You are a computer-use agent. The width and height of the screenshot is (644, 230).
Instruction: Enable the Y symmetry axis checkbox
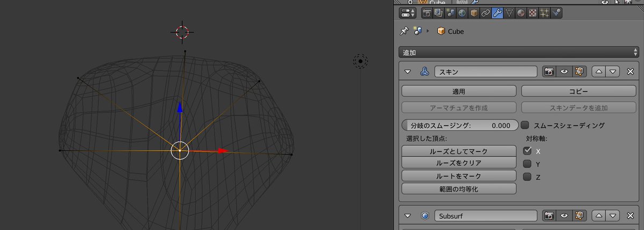(527, 164)
